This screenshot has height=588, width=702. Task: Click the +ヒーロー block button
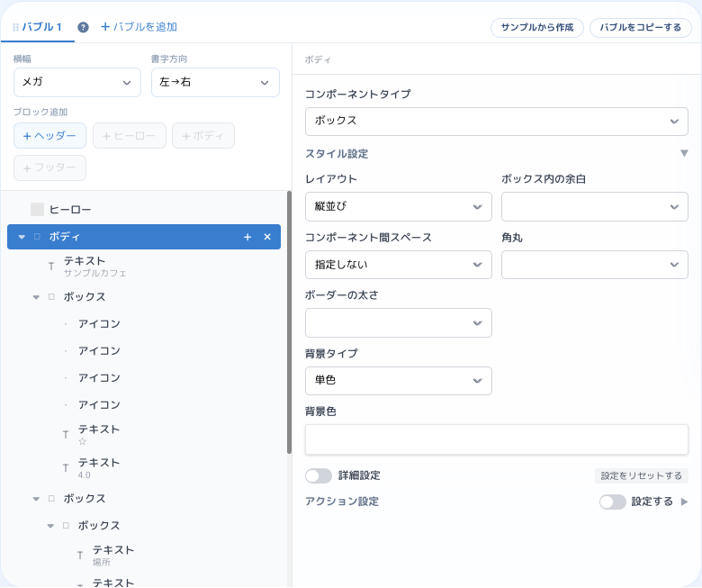(130, 136)
